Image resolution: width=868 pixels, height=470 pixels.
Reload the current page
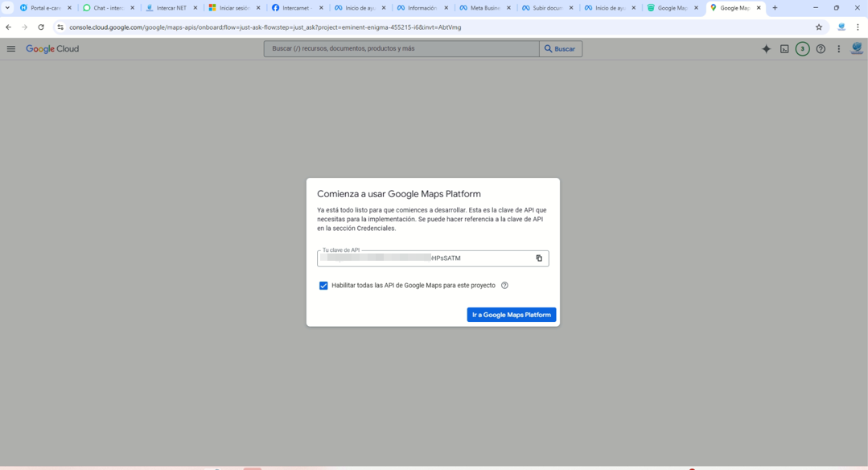click(x=41, y=27)
